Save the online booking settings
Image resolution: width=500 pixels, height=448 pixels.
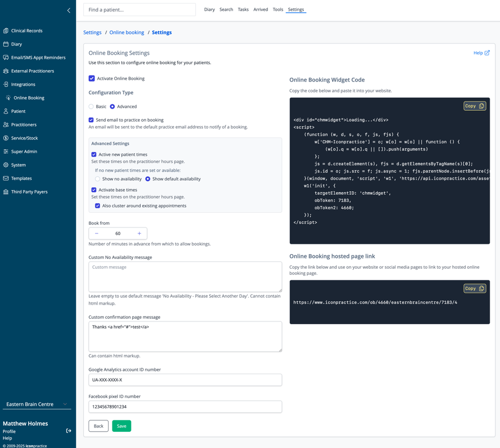tap(121, 426)
